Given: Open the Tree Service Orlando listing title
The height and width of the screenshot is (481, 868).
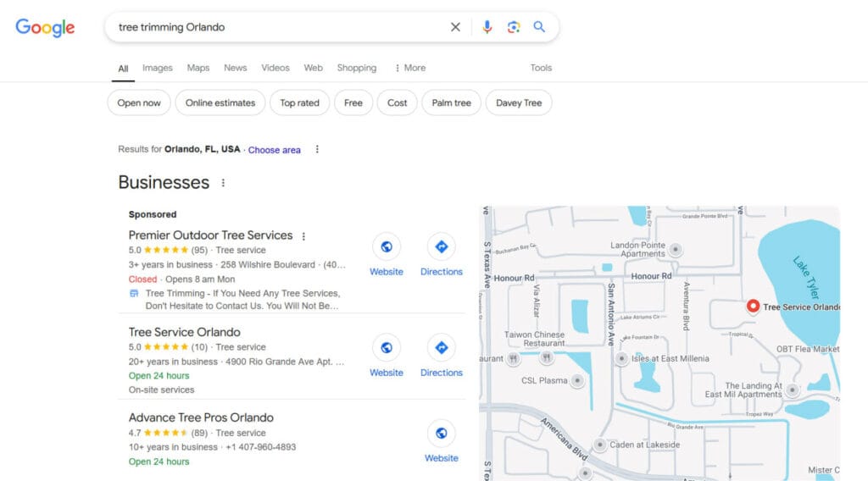Looking at the screenshot, I should 184,332.
